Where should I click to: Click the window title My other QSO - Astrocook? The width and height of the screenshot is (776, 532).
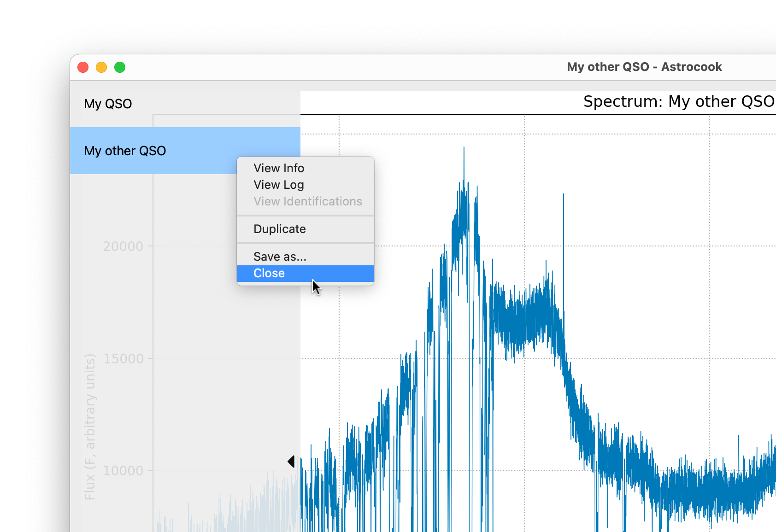[x=644, y=67]
